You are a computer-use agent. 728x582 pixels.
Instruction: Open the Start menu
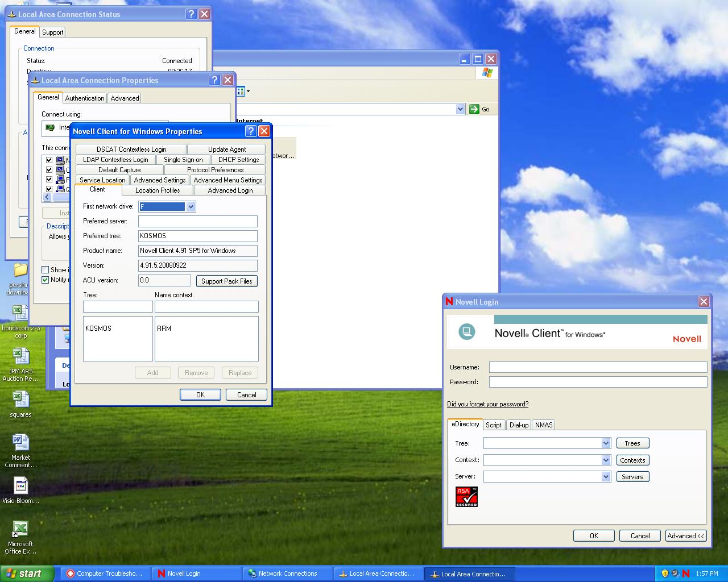pyautogui.click(x=27, y=573)
